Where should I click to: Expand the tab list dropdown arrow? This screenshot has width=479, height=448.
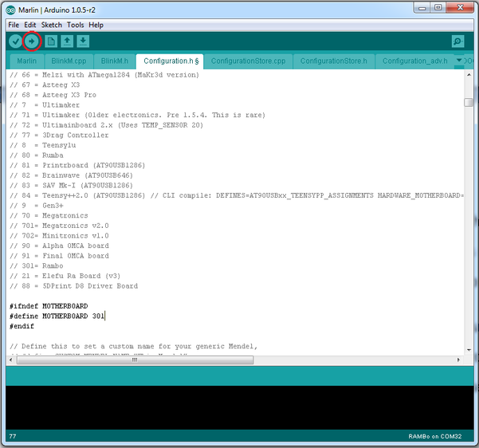pyautogui.click(x=459, y=61)
